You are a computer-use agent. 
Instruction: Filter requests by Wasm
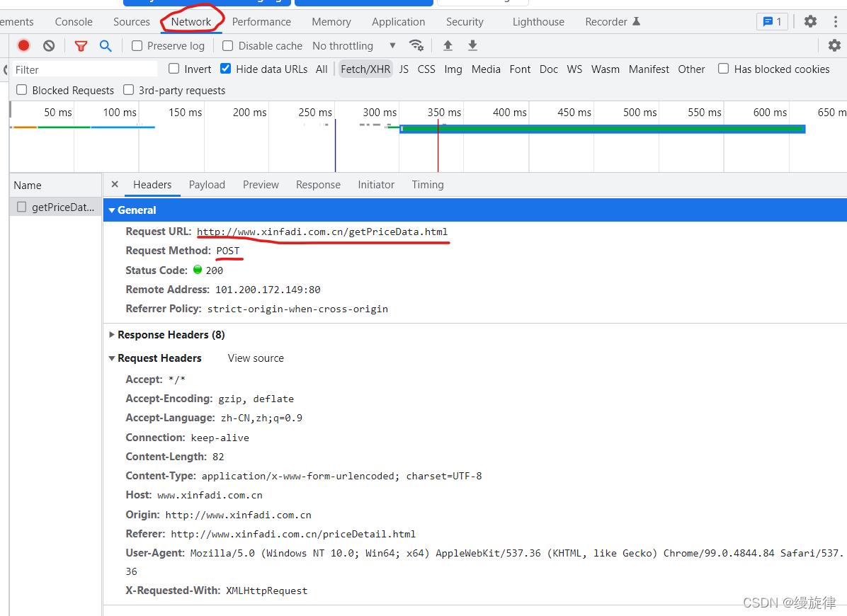pyautogui.click(x=605, y=69)
